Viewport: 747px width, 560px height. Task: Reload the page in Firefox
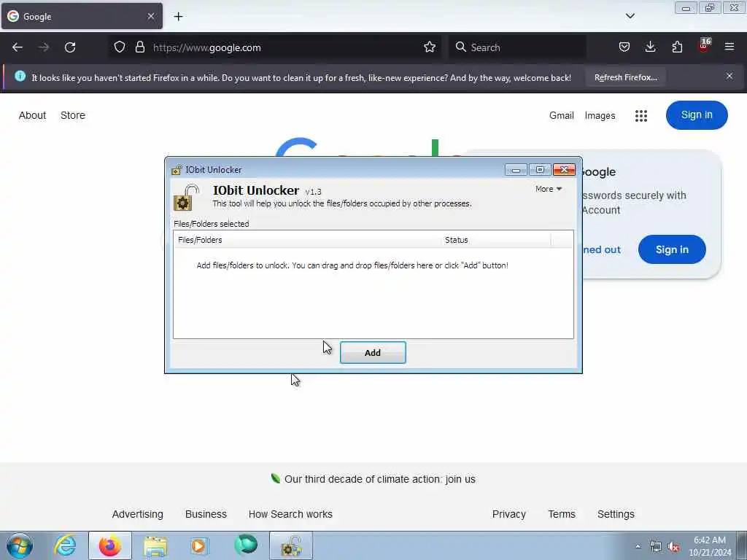70,47
